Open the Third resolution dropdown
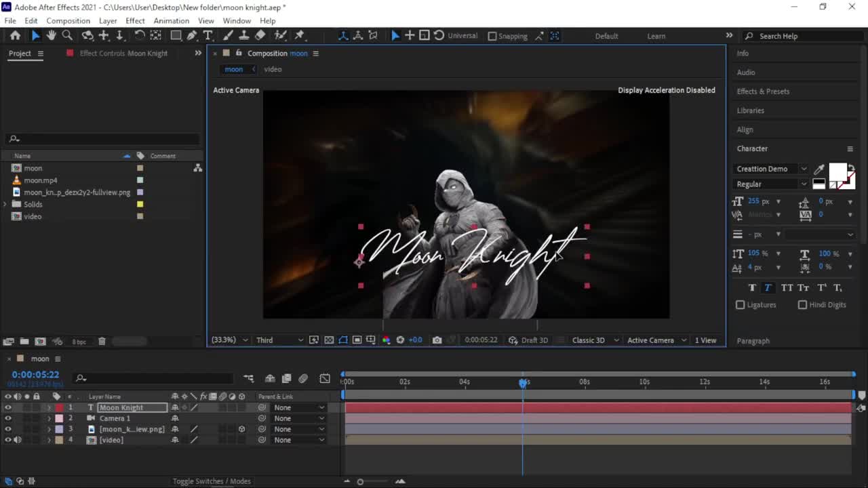Viewport: 868px width, 488px height. (x=279, y=340)
